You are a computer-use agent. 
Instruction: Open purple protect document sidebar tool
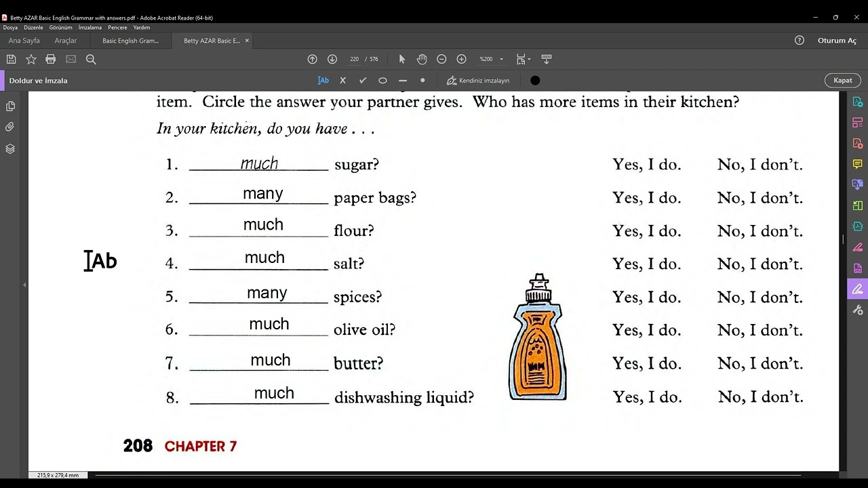[x=858, y=268]
